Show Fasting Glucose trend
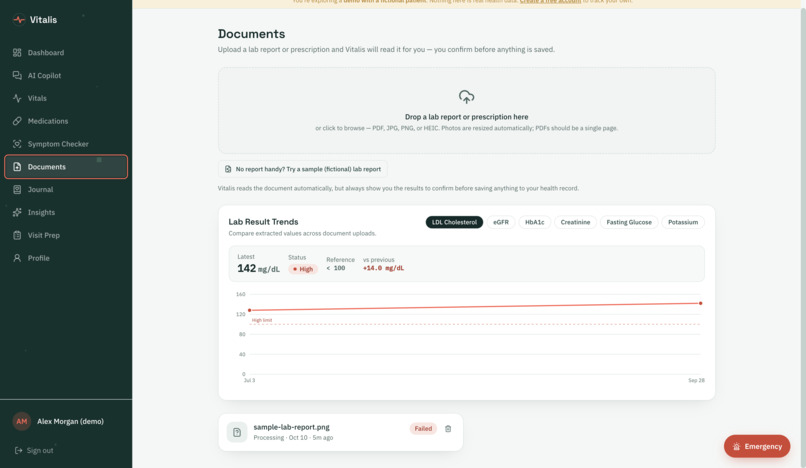806x468 pixels. pos(629,222)
